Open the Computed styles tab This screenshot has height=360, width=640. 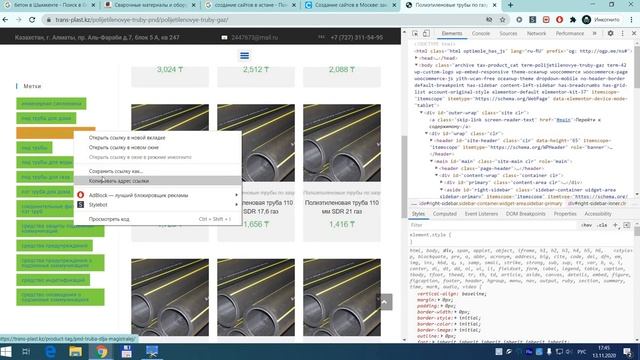[444, 214]
